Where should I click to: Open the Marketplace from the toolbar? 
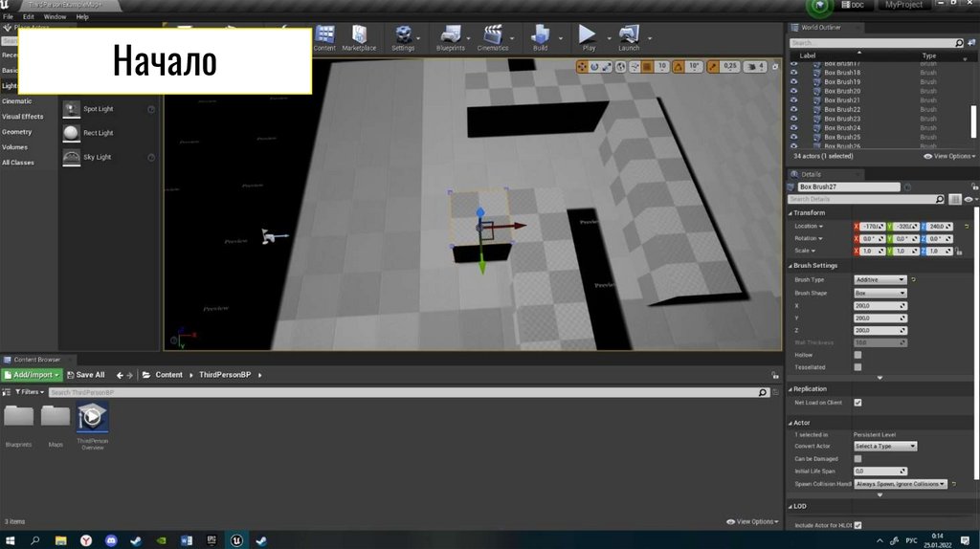click(359, 37)
